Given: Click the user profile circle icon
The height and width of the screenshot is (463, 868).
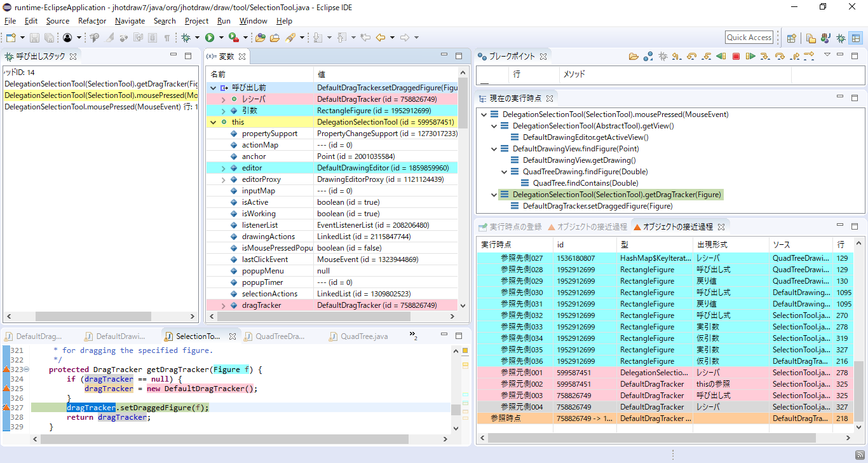Looking at the screenshot, I should pyautogui.click(x=67, y=38).
